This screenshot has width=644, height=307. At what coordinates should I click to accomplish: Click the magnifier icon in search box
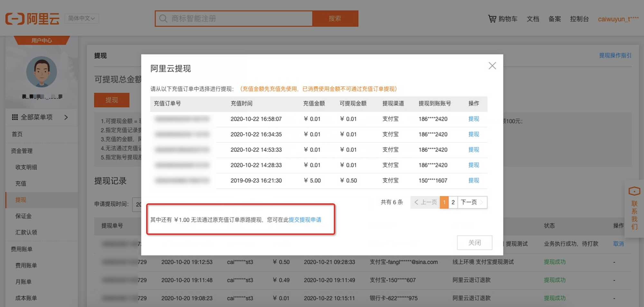click(x=163, y=18)
